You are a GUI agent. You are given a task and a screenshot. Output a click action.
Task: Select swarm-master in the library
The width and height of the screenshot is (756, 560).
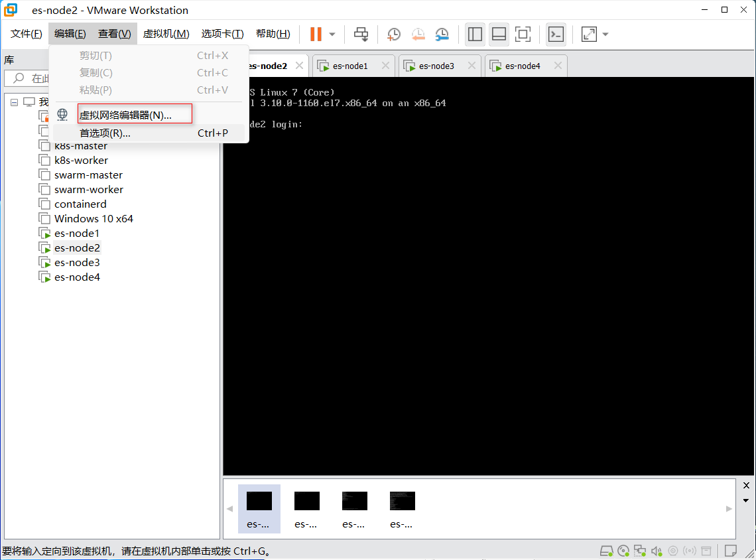pyautogui.click(x=88, y=175)
